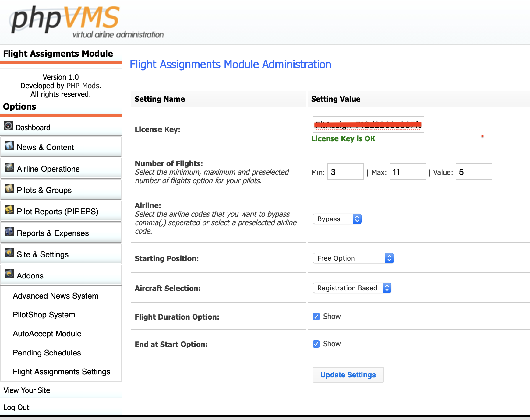Expand the News & Content menu
The width and height of the screenshot is (530, 420).
pos(61,147)
